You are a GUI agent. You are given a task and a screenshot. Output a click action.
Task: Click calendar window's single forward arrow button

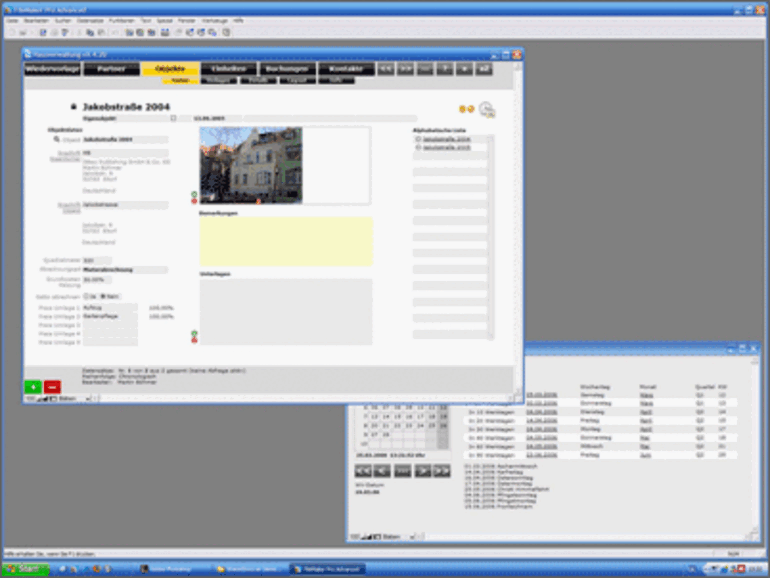(422, 471)
